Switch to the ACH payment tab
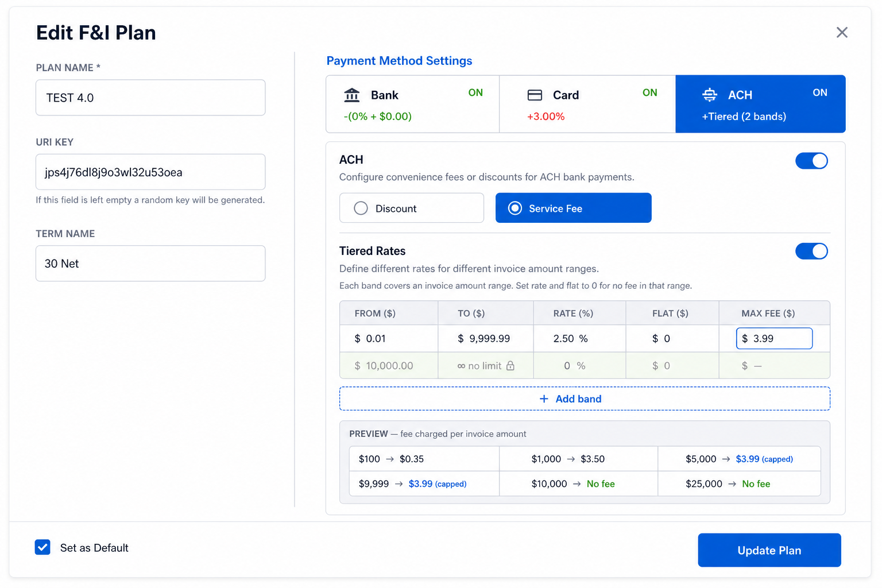The height and width of the screenshot is (588, 882). tap(760, 104)
